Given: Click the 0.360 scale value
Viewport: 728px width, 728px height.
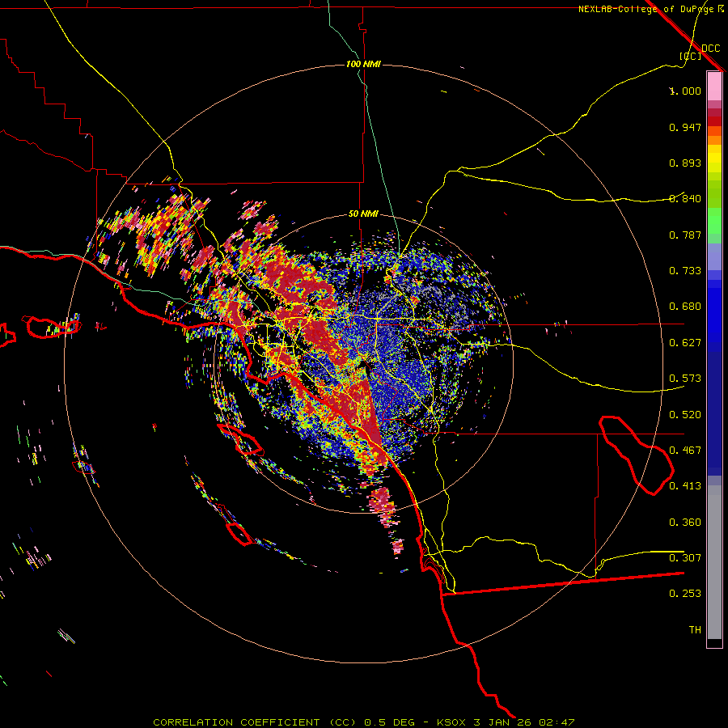Looking at the screenshot, I should (x=685, y=523).
